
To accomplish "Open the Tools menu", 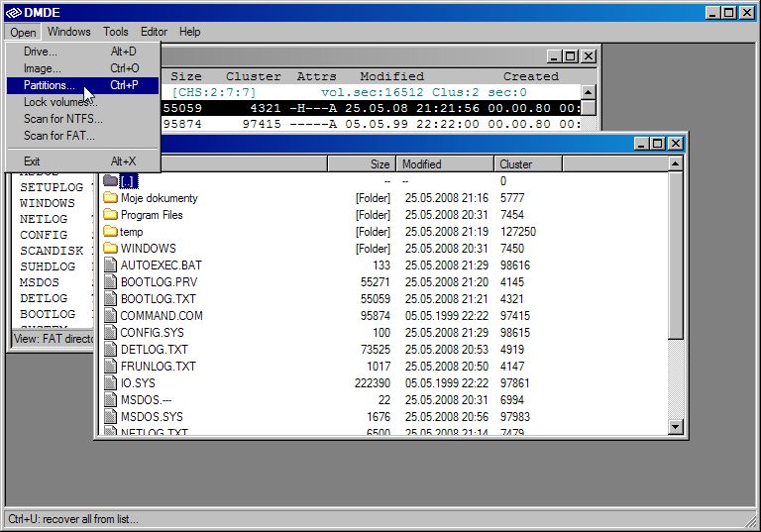I will 116,32.
